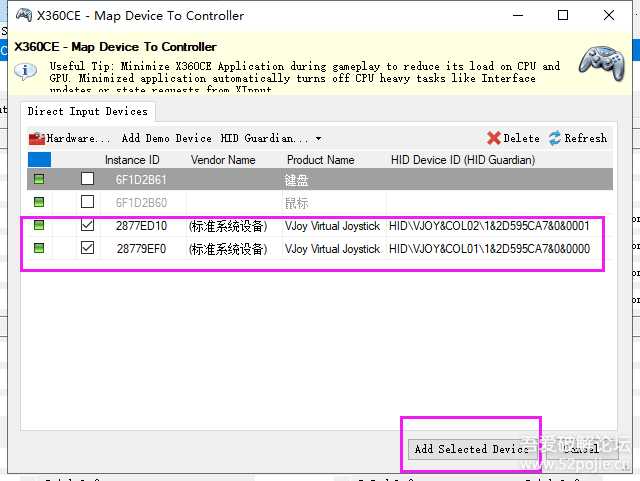
Task: Click the Refresh arrows icon
Action: tap(555, 138)
